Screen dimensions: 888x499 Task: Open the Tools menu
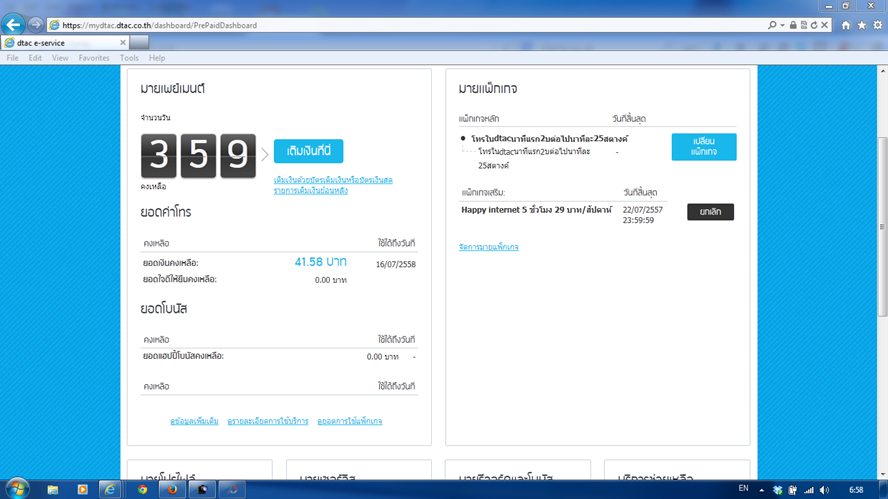(129, 58)
